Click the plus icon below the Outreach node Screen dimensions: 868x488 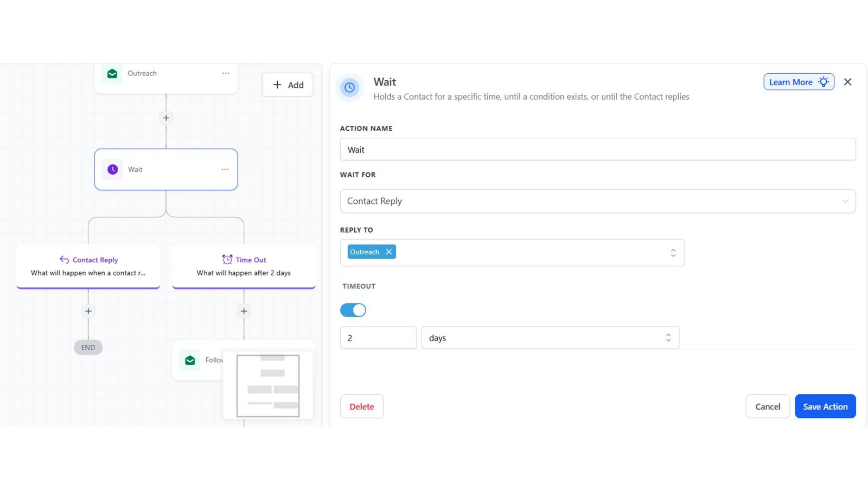coord(166,118)
